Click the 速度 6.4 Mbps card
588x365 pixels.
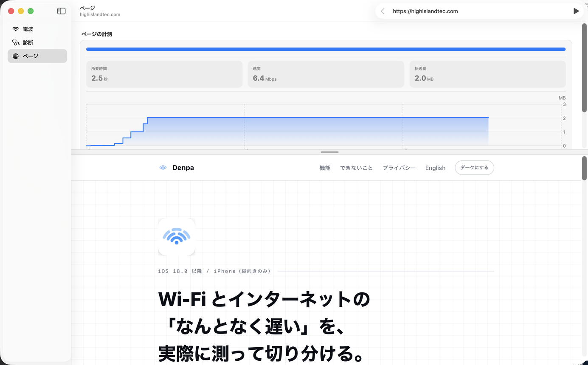pyautogui.click(x=326, y=74)
